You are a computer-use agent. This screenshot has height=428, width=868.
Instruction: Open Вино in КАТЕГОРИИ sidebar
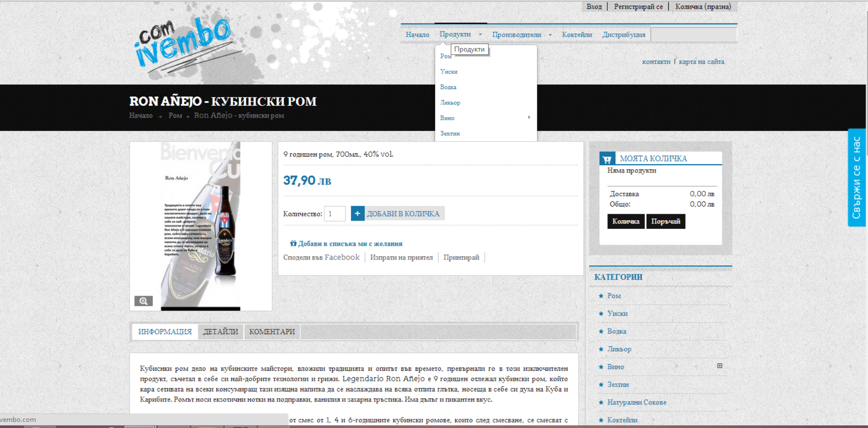click(616, 367)
